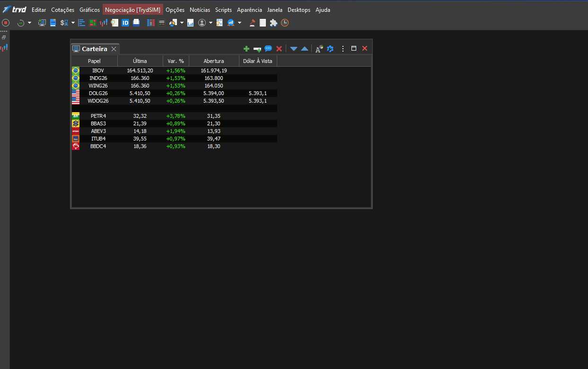The width and height of the screenshot is (588, 369).
Task: Click the red stop circle icon in toolbar
Action: (6, 23)
